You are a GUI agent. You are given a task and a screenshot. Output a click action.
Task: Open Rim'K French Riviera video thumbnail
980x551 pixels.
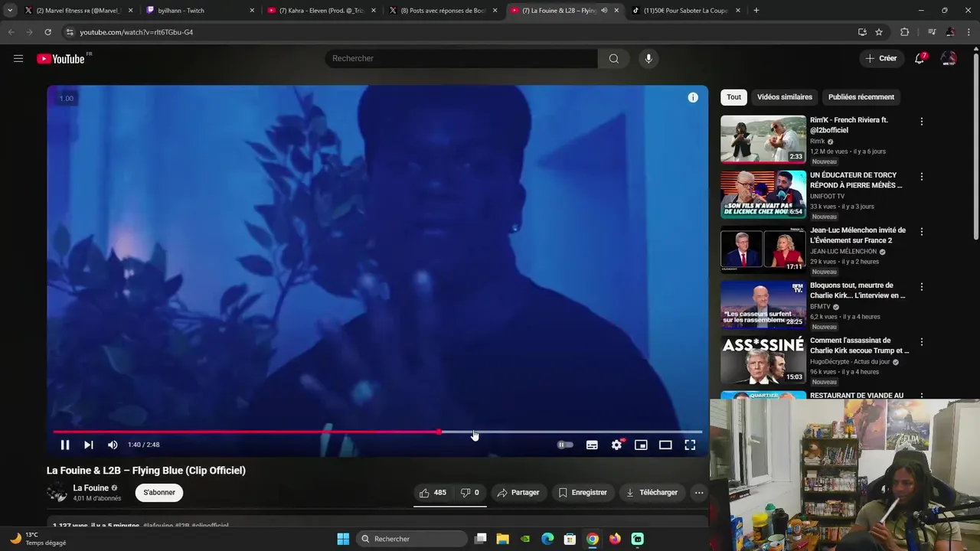[x=763, y=139]
